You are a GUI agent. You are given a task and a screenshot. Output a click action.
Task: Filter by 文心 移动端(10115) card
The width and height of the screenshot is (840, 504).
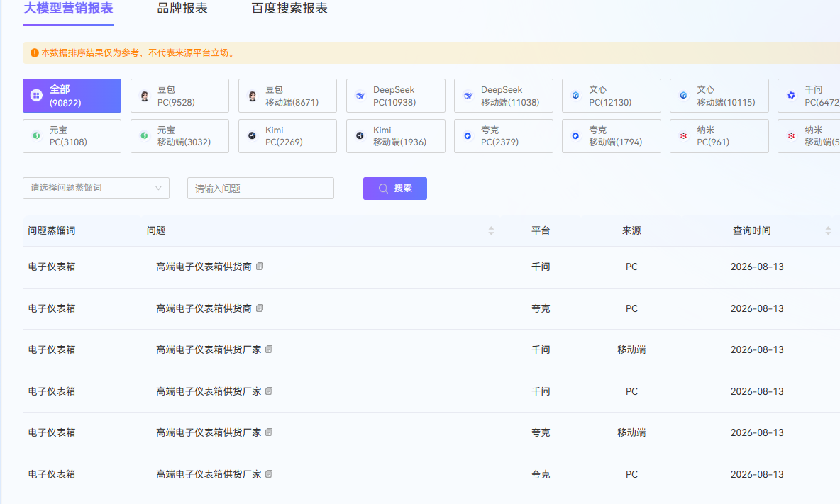click(x=719, y=96)
